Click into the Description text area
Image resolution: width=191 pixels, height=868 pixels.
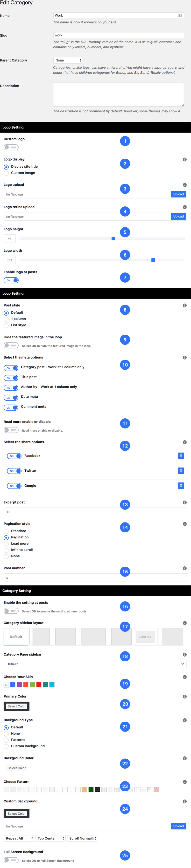click(x=119, y=94)
